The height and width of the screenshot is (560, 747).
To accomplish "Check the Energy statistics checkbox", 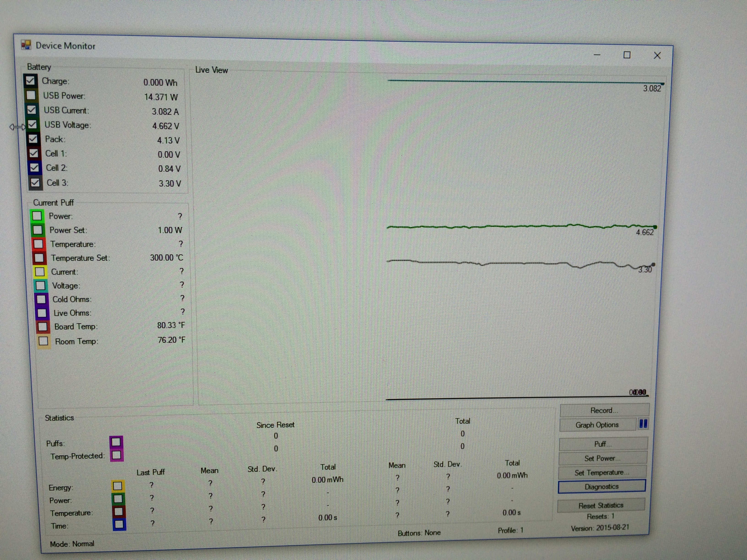I will point(118,486).
